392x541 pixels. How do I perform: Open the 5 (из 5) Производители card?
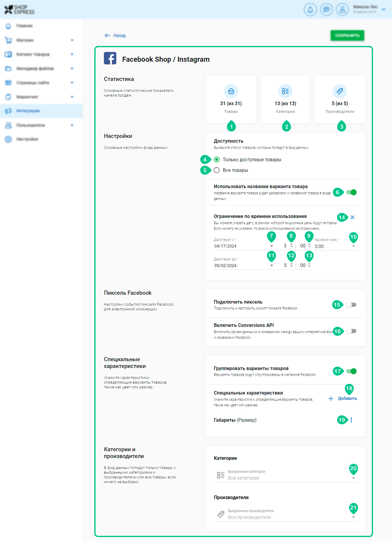[340, 100]
